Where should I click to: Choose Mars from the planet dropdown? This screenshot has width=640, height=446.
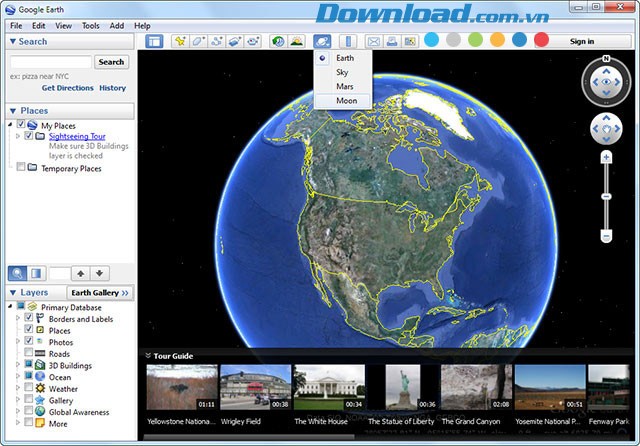343,86
